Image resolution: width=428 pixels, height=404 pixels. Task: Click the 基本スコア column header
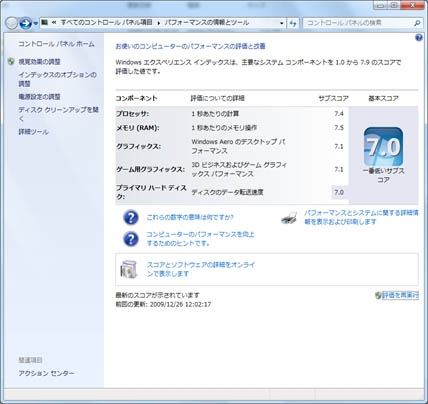[383, 98]
